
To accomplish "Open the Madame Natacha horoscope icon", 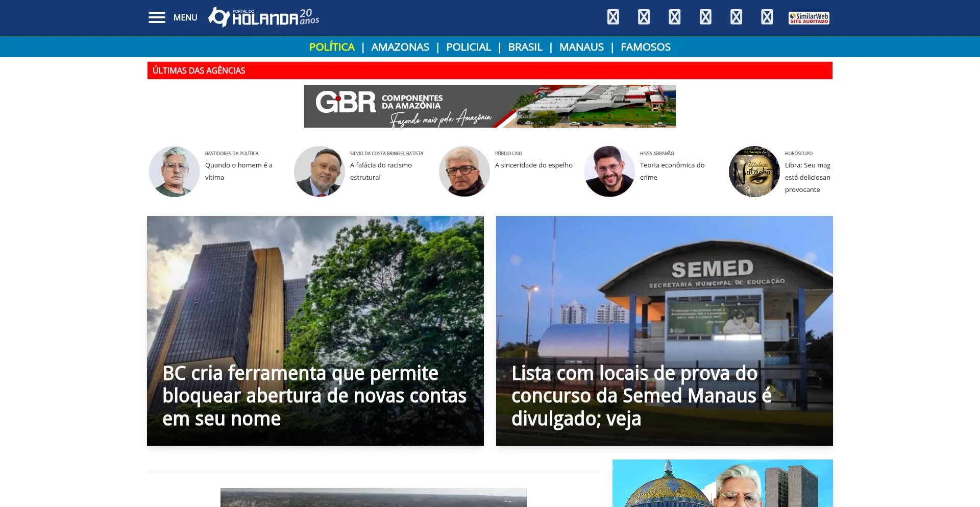I will [754, 172].
